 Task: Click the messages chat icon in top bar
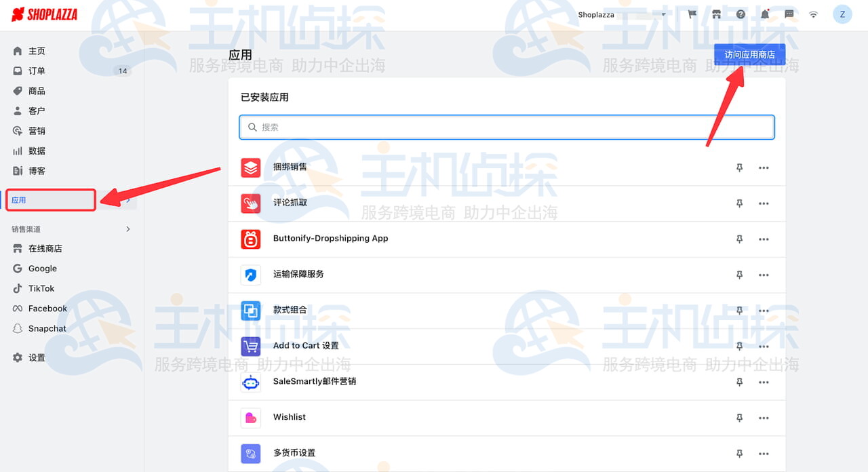[x=788, y=14]
